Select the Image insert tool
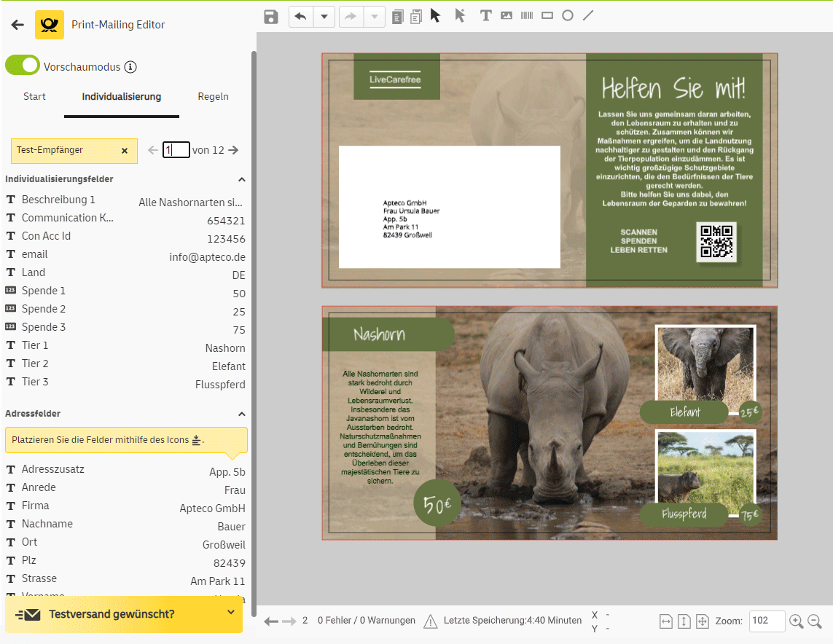The image size is (833, 644). click(507, 15)
